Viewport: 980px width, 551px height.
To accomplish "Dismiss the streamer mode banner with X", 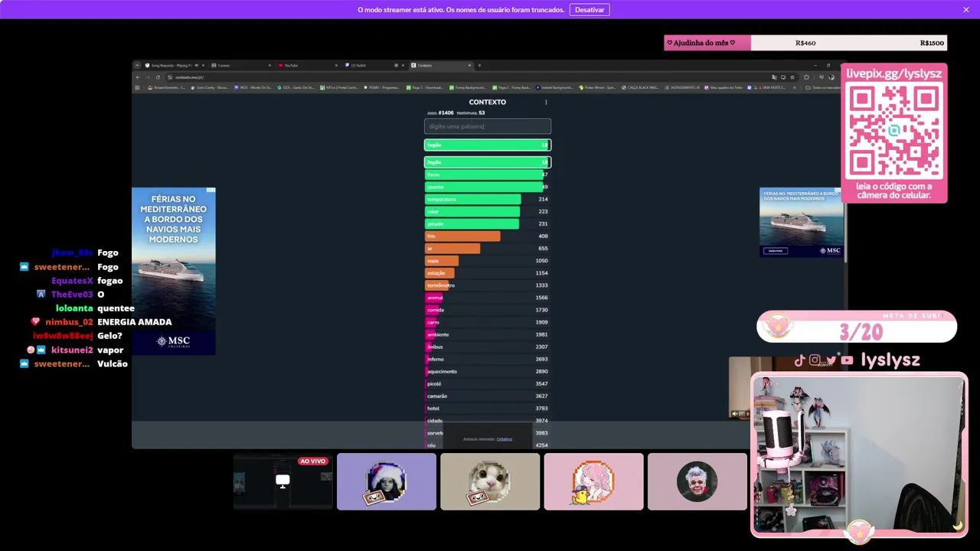I will [966, 9].
